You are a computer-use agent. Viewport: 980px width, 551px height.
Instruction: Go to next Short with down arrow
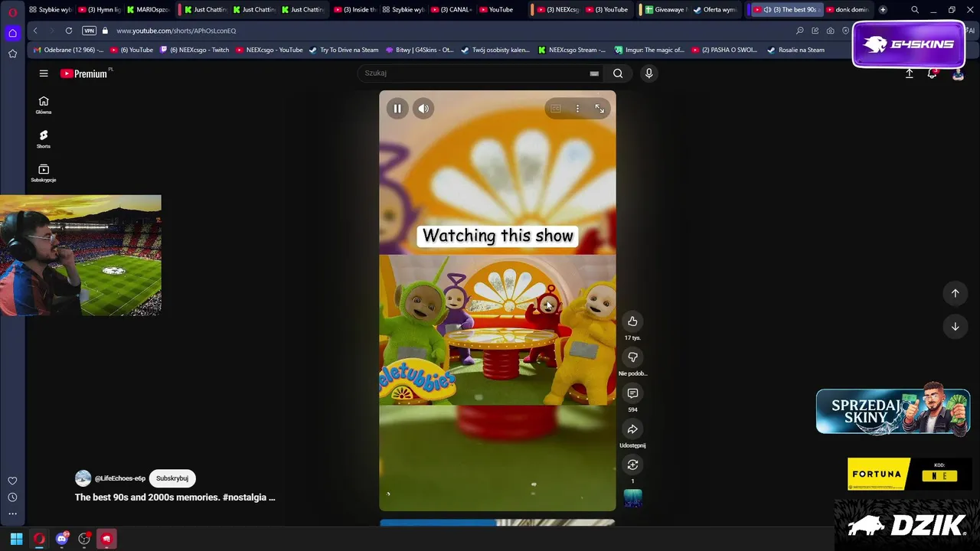(955, 327)
